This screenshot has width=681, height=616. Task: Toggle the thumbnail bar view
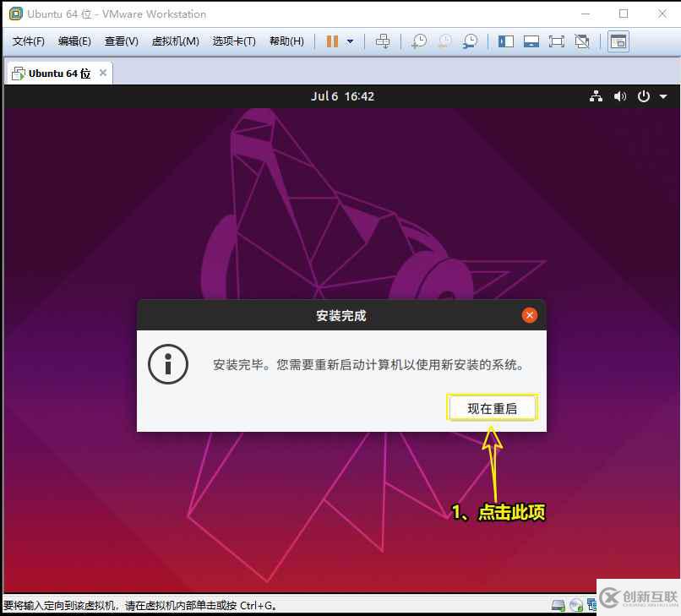click(531, 41)
